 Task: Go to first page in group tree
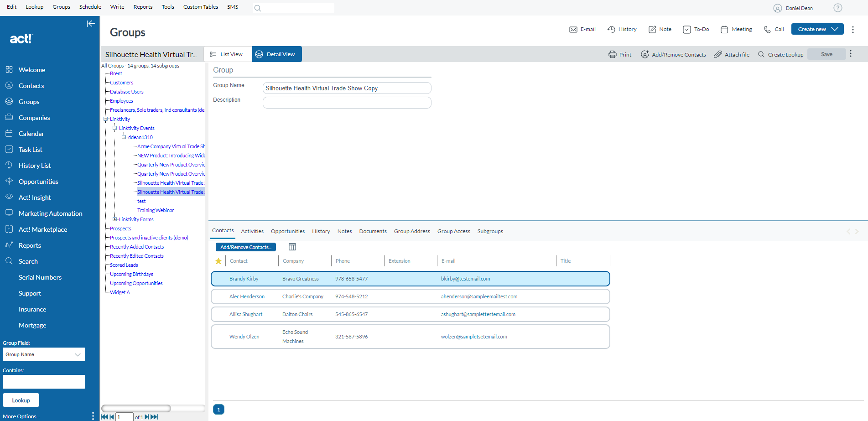[104, 417]
